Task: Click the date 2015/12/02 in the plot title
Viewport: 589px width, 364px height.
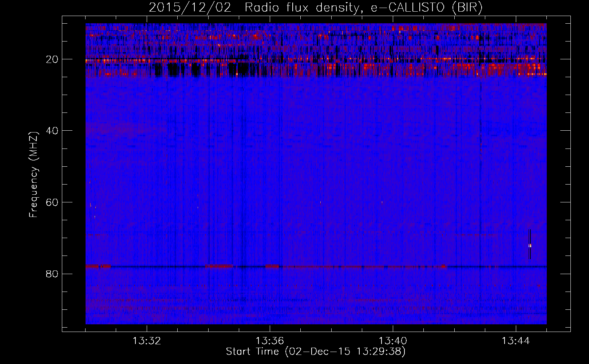Action: [190, 8]
